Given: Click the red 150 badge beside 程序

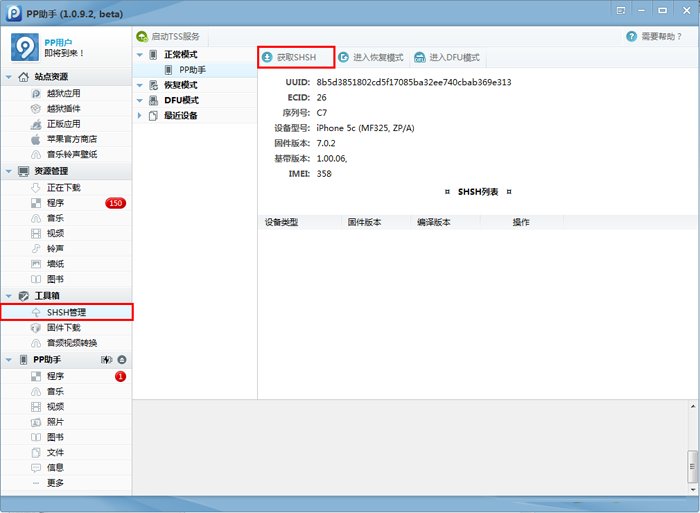Looking at the screenshot, I should click(116, 203).
